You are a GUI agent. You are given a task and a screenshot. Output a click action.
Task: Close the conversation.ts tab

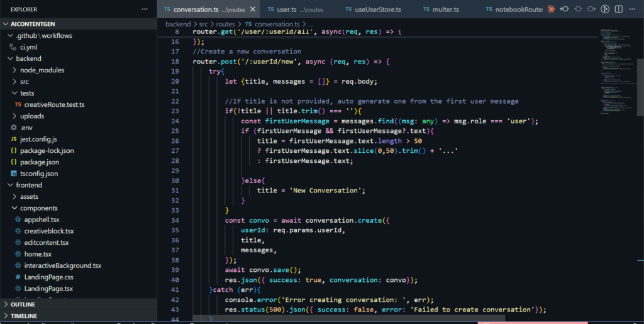coord(253,9)
